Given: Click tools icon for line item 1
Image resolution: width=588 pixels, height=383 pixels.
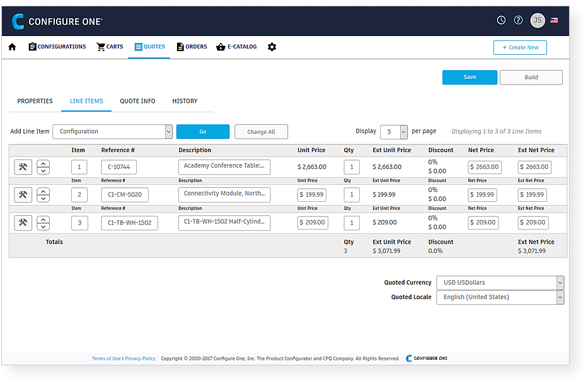Looking at the screenshot, I should click(x=23, y=167).
